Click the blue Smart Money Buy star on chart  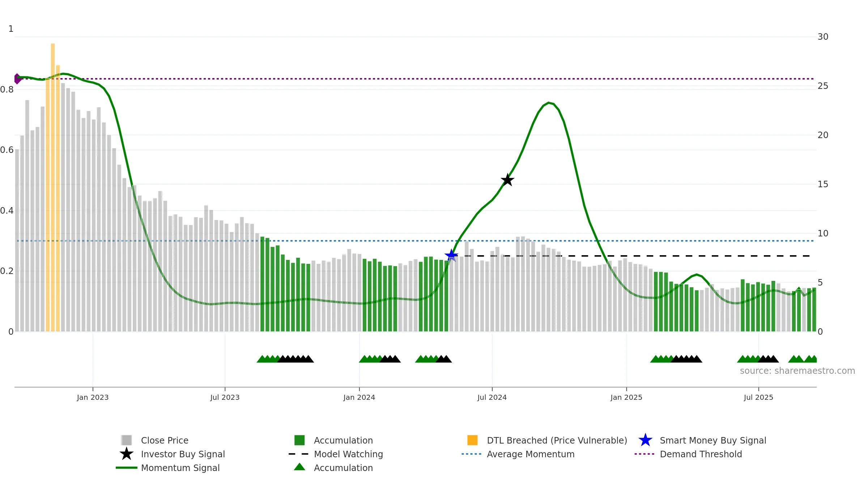point(451,256)
